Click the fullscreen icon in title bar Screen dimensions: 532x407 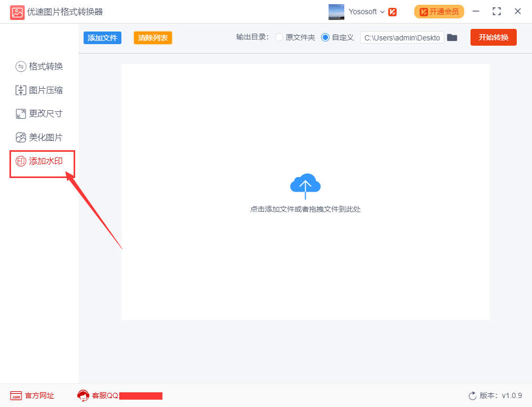click(496, 11)
